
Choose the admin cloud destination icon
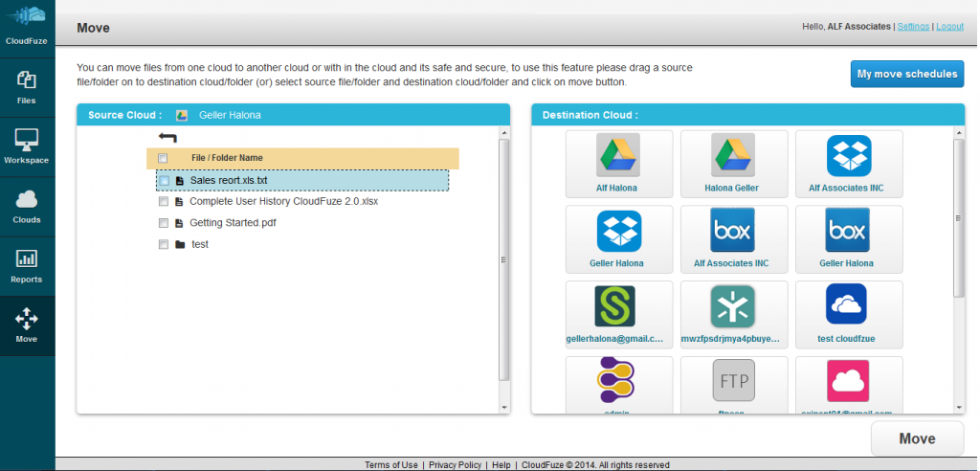(x=615, y=380)
